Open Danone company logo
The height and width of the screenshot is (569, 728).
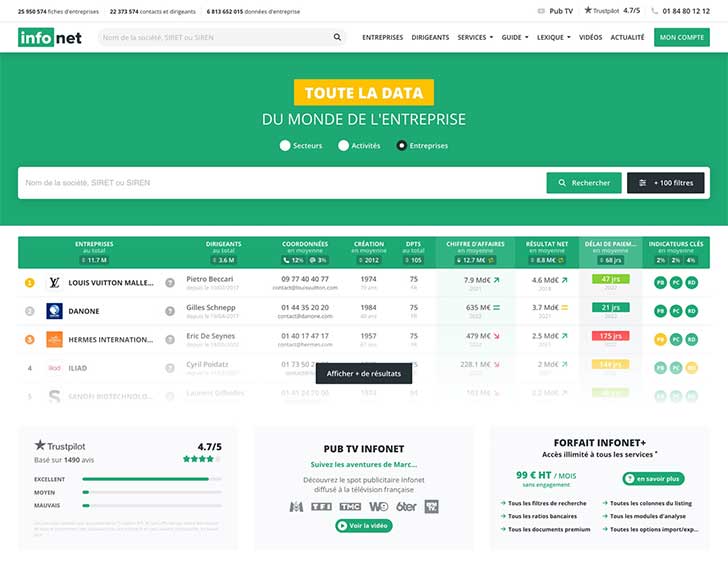(x=54, y=311)
